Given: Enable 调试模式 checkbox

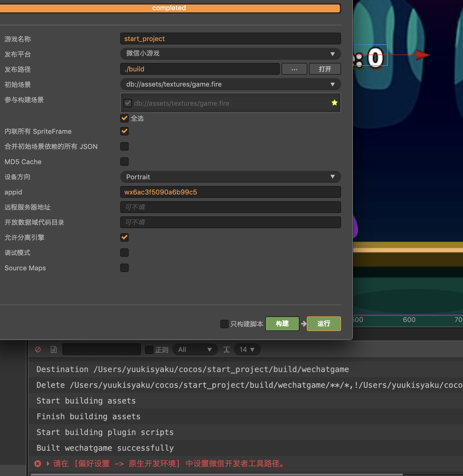Looking at the screenshot, I should [x=124, y=253].
